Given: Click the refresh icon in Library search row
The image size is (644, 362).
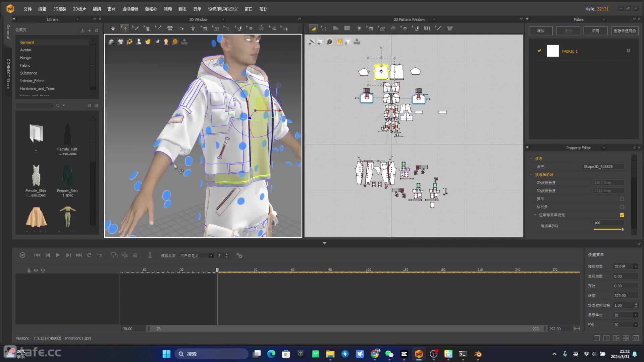Looking at the screenshot, I should click(90, 106).
